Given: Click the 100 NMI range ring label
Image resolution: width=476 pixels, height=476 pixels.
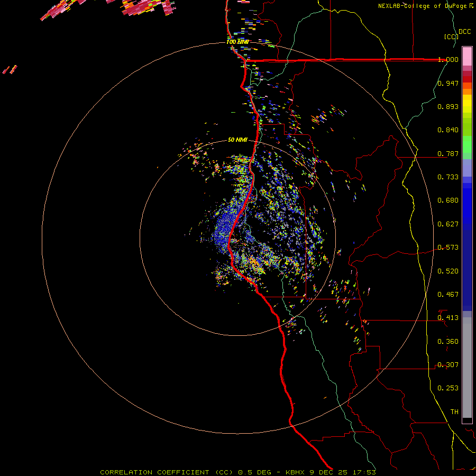Looking at the screenshot, I should coord(237,42).
